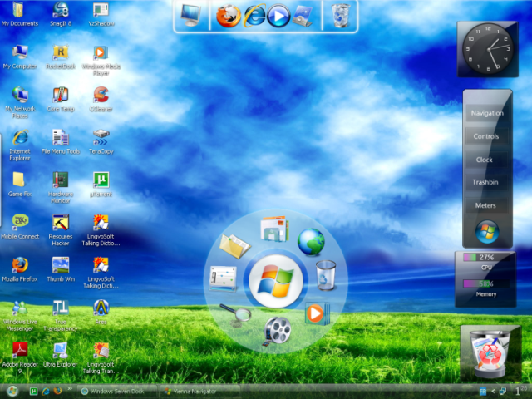Open magnifier search icon in navigator
The height and width of the screenshot is (399, 532).
(x=236, y=315)
